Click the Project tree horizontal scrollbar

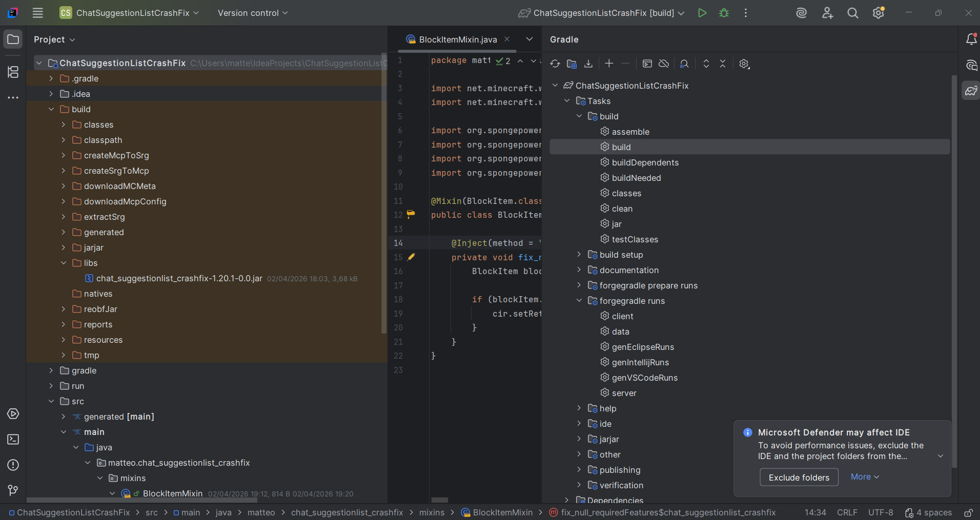pyautogui.click(x=141, y=500)
